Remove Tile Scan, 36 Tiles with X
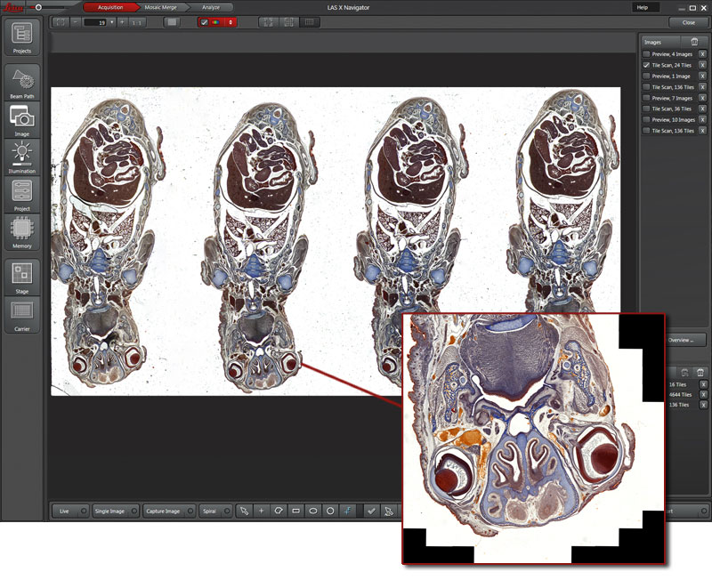 [x=702, y=109]
